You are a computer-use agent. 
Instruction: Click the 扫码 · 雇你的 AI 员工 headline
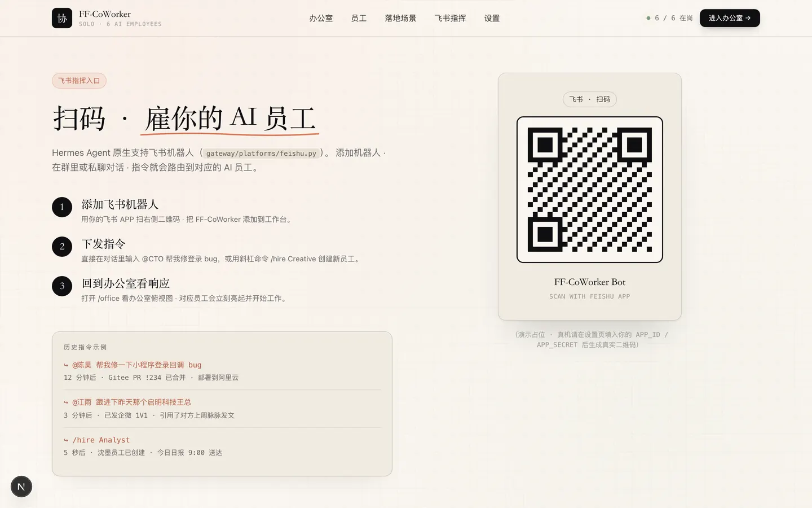coord(184,119)
